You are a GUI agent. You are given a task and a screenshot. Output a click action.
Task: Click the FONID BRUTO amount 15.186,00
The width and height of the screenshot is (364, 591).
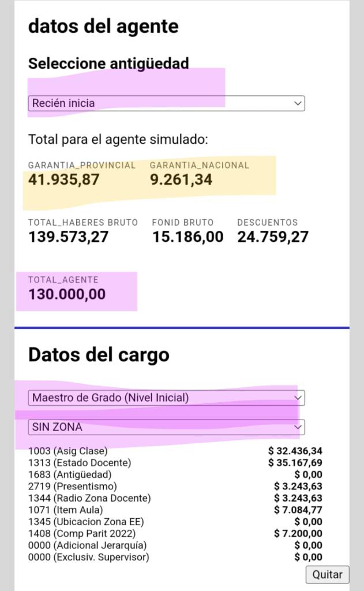click(x=187, y=237)
